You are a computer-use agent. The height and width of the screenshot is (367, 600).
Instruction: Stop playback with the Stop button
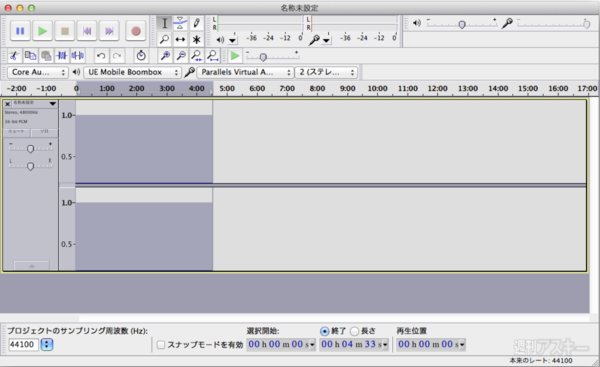[x=65, y=31]
